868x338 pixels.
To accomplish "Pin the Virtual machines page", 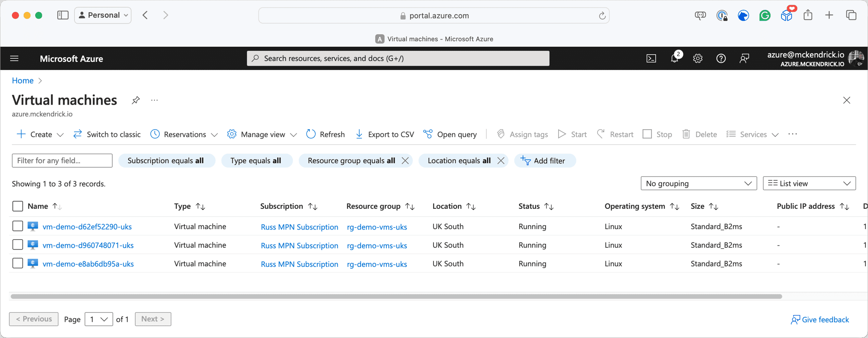I will 136,100.
